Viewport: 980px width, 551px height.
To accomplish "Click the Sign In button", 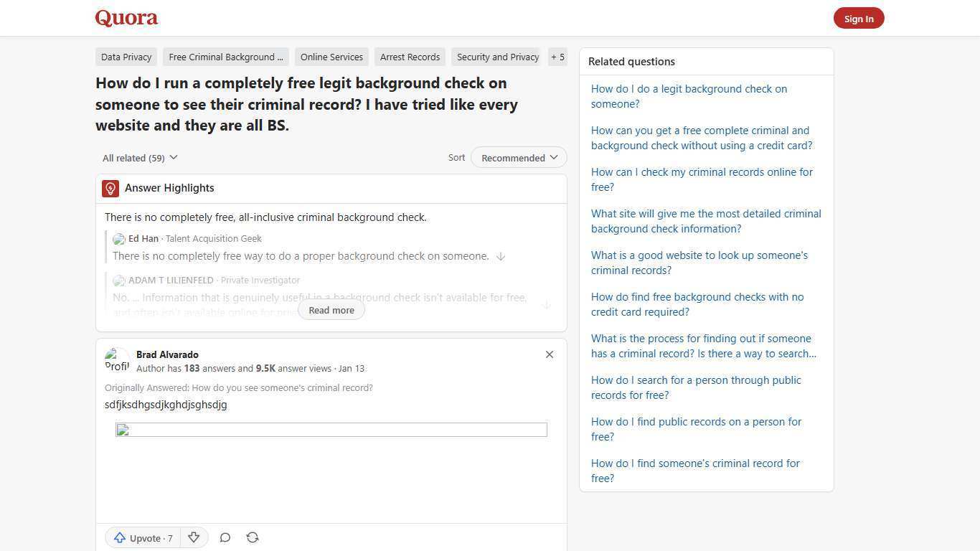I will (x=859, y=18).
